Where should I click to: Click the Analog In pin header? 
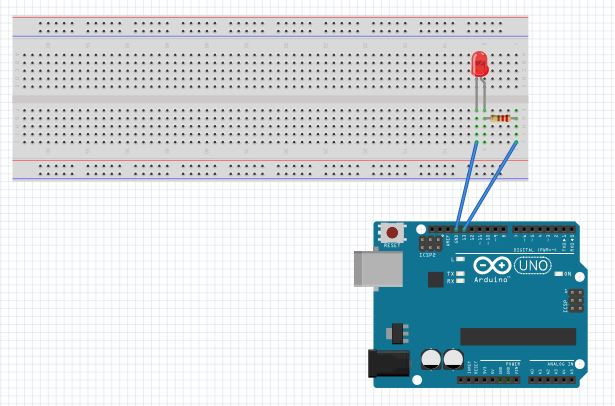pos(552,380)
